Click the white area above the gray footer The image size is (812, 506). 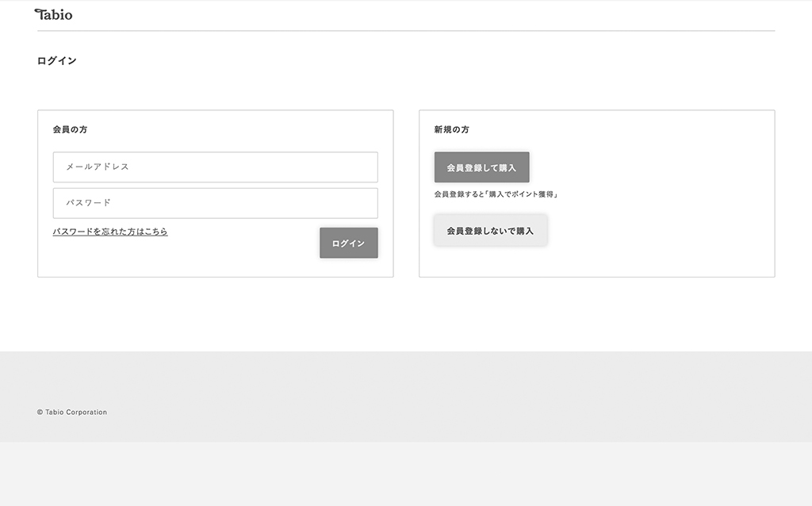(x=406, y=317)
